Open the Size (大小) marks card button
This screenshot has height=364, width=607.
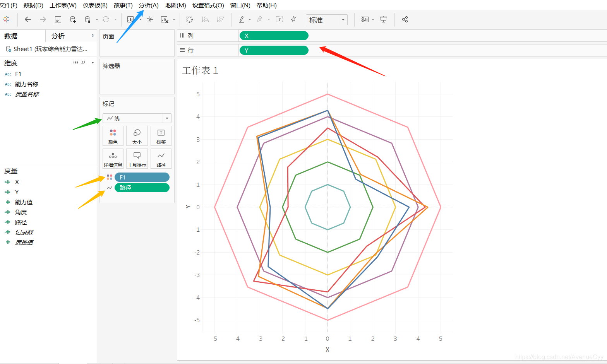point(137,136)
